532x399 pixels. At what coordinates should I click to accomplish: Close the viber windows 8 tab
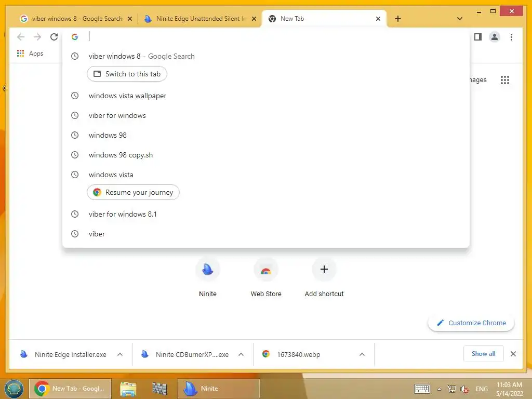pyautogui.click(x=129, y=19)
